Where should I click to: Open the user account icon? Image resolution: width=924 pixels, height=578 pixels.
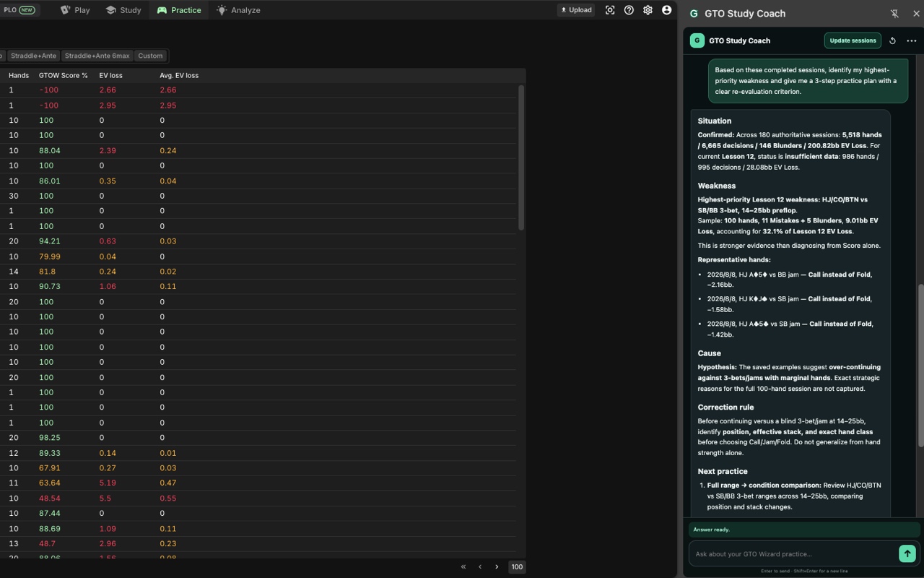[x=666, y=10]
